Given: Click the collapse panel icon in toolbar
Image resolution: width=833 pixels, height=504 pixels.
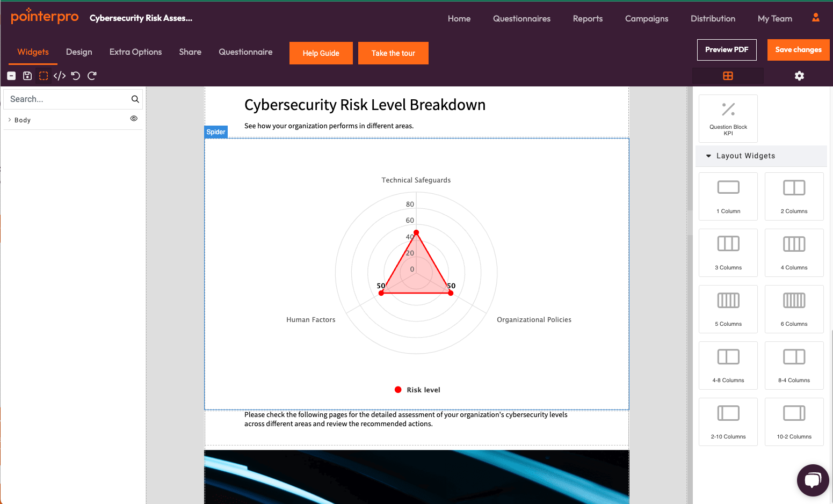Looking at the screenshot, I should click(x=11, y=76).
